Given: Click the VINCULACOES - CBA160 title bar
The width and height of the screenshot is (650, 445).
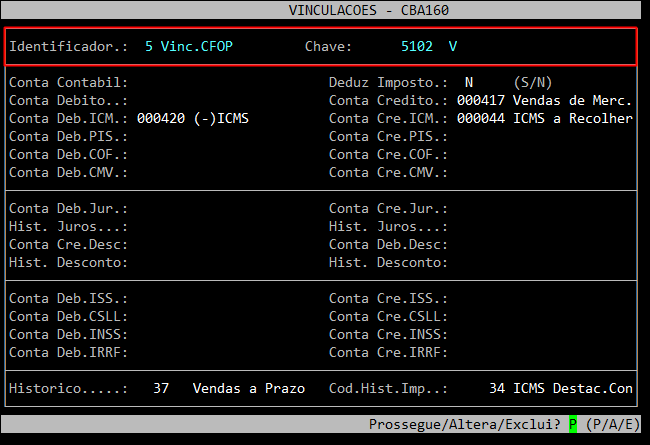Looking at the screenshot, I should click(324, 9).
